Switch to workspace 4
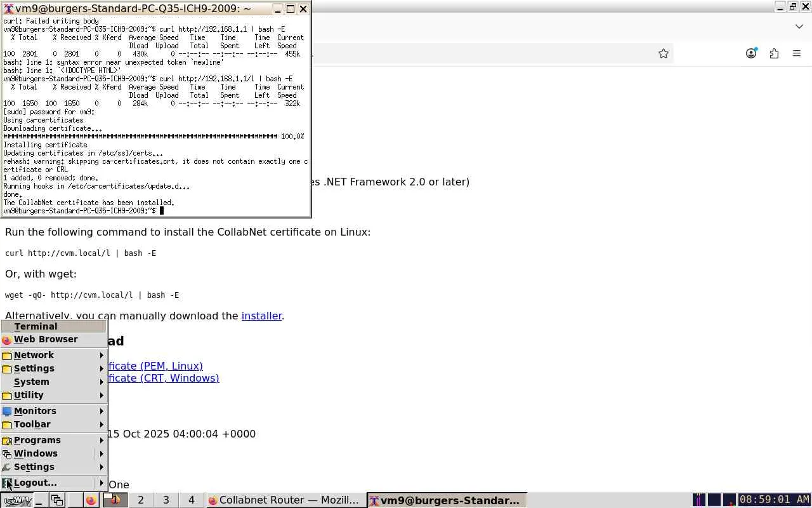 pyautogui.click(x=192, y=500)
